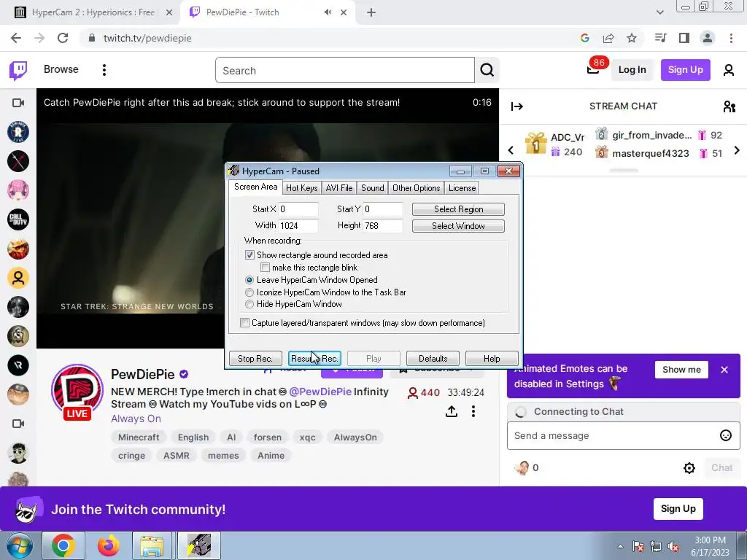Click the ASMR tag
Screen dimensions: 747x560
pyautogui.click(x=177, y=455)
